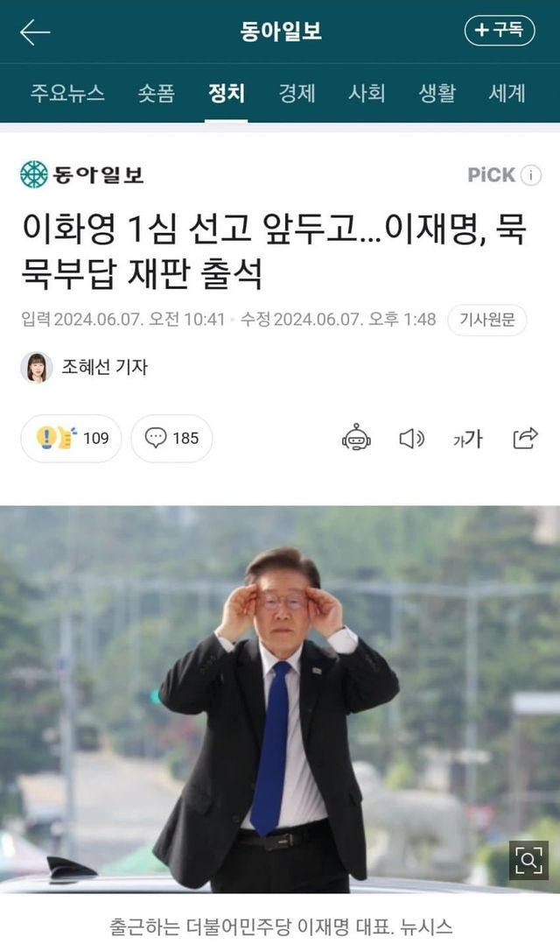Subscribe with the +구독 button
Image resolution: width=560 pixels, height=951 pixels.
coord(500,31)
